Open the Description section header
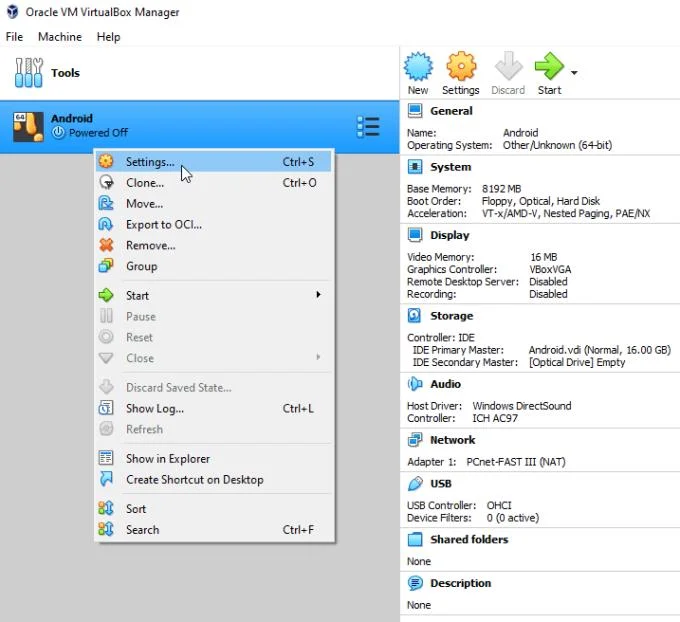Viewport: 680px width, 622px height. [461, 583]
